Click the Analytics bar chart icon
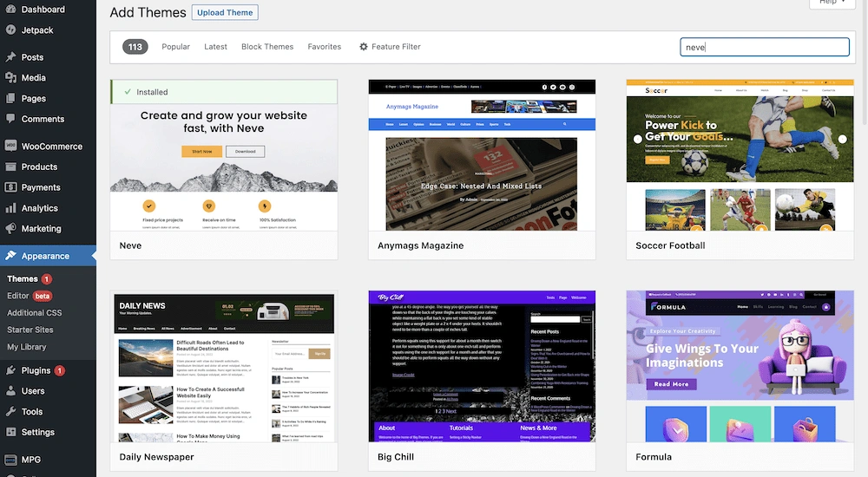 click(10, 208)
